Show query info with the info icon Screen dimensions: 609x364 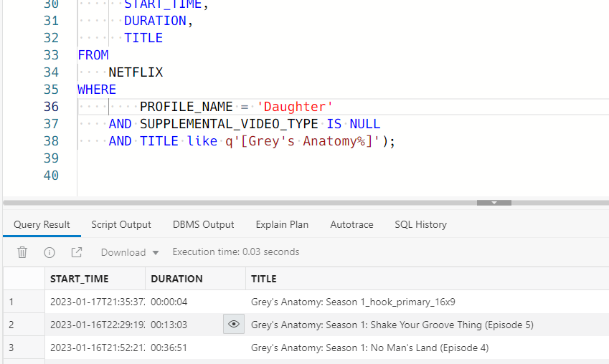49,253
